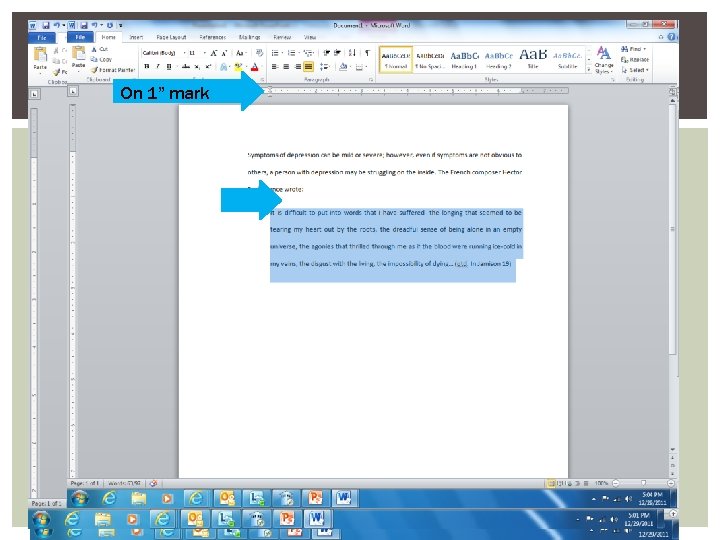Click the Zoom Out minus button

click(616, 483)
